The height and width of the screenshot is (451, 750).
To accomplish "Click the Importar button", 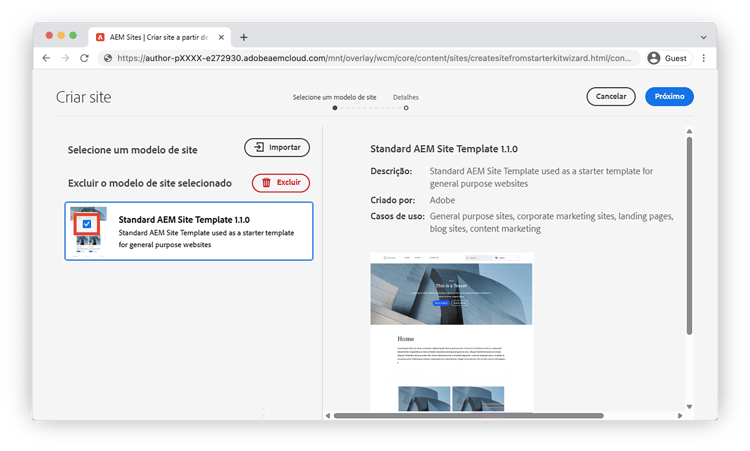I will (277, 147).
